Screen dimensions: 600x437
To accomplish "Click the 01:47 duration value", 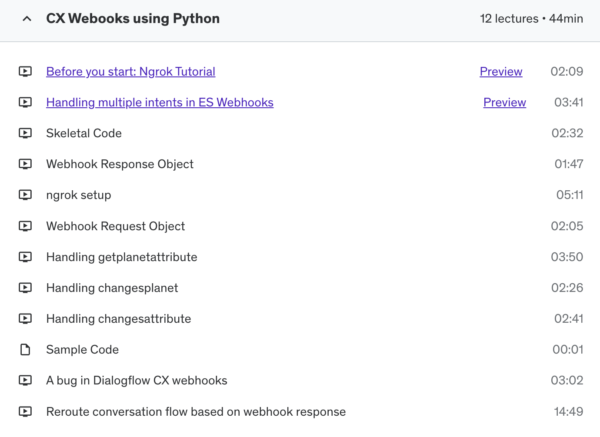I will 569,164.
